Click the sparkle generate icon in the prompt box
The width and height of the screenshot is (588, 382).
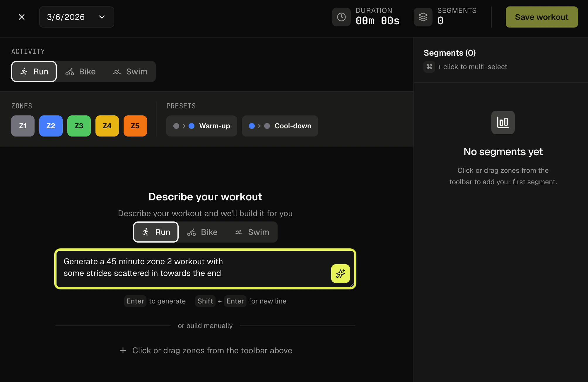(340, 274)
